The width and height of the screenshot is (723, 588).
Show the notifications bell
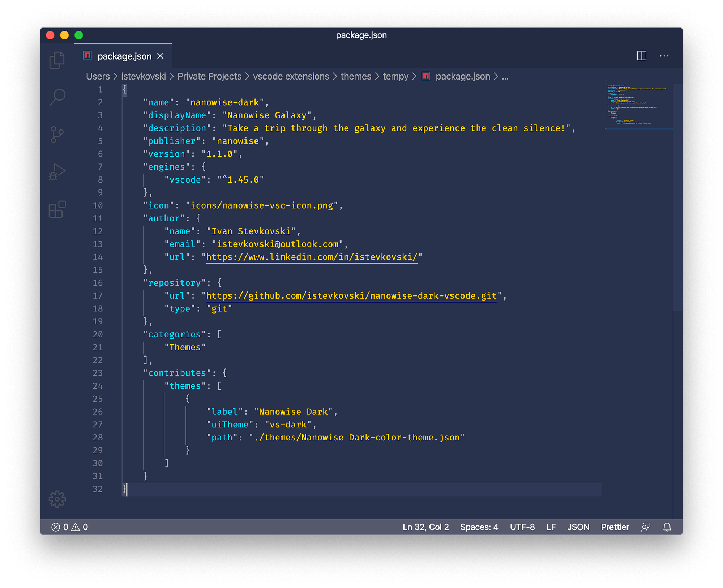point(667,527)
